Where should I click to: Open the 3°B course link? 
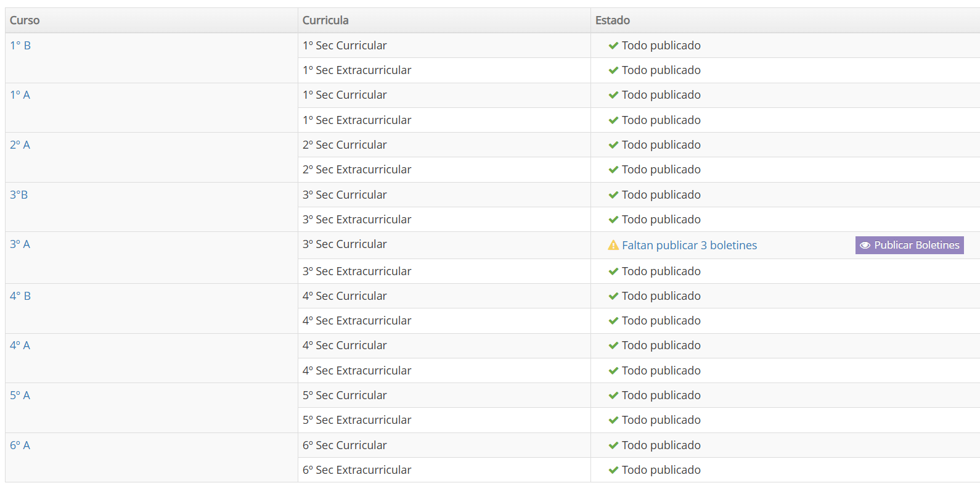coord(18,194)
